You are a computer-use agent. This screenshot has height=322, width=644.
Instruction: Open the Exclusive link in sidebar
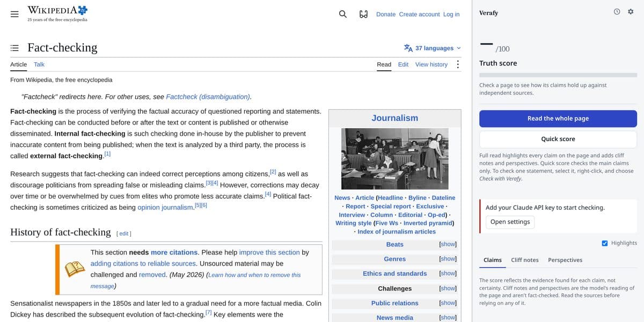point(430,206)
